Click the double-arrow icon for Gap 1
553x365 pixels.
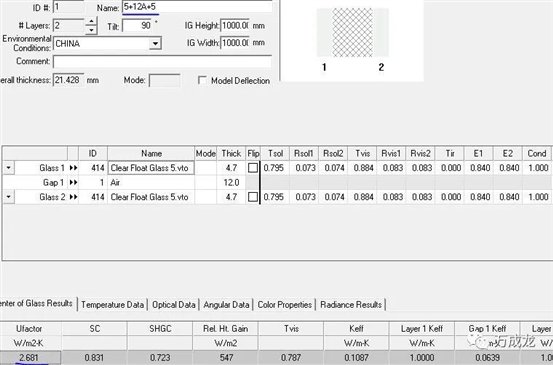tap(73, 182)
